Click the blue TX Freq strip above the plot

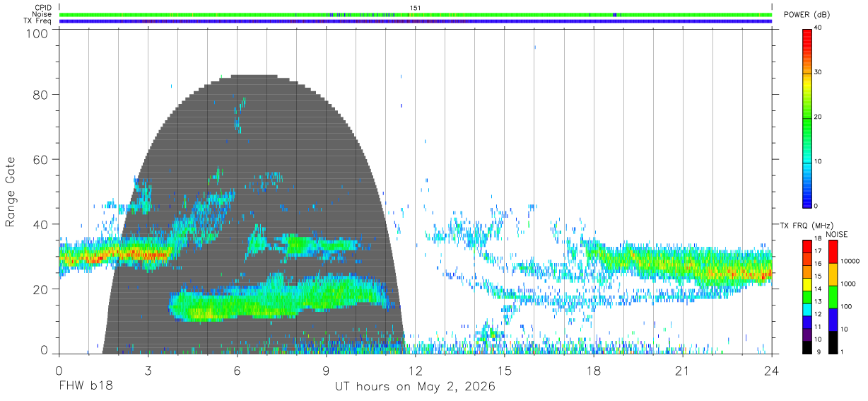(416, 21)
